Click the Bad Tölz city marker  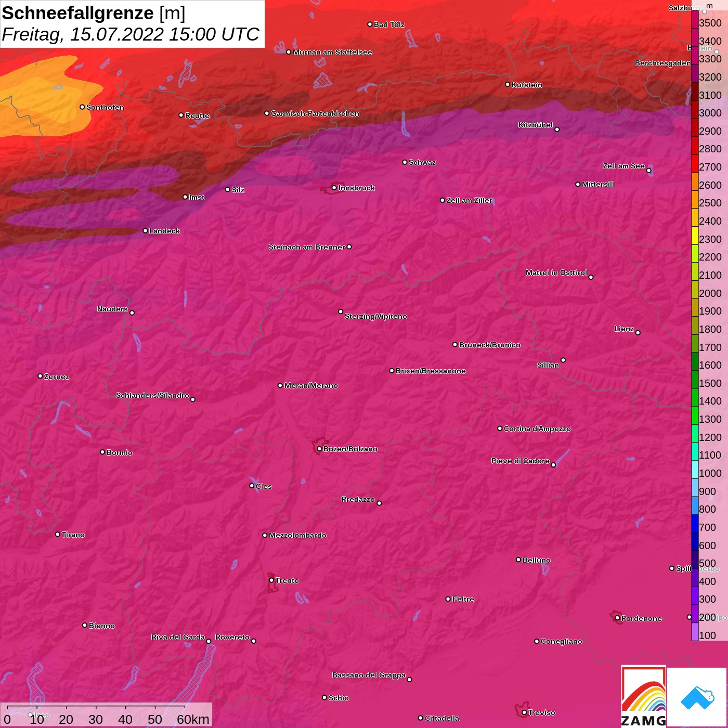point(370,24)
